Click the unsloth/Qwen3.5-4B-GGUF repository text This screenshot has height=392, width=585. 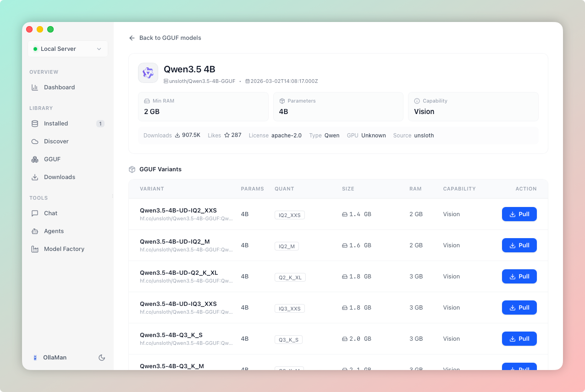[202, 82]
